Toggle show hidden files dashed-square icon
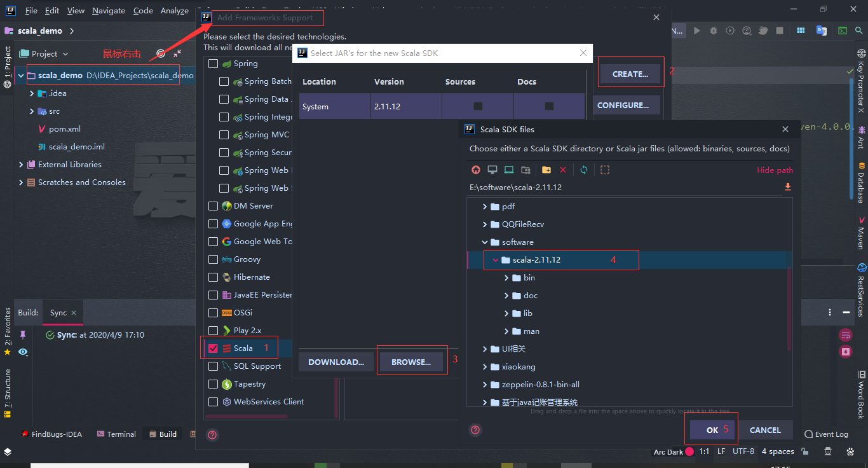This screenshot has width=868, height=468. pyautogui.click(x=605, y=170)
